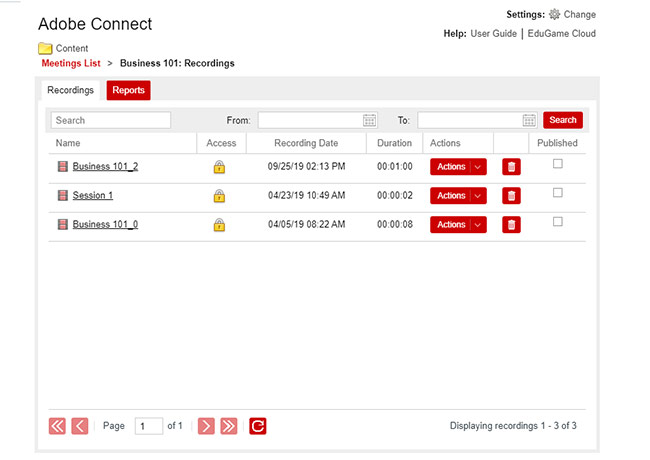Viewport: 650px width, 460px height.
Task: Sort by the Name column header
Action: click(68, 143)
